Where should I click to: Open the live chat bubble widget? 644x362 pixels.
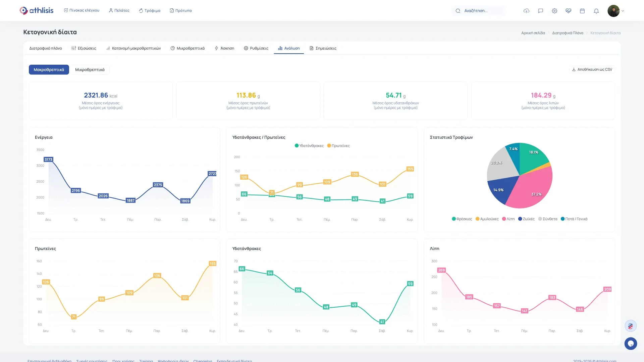(631, 343)
